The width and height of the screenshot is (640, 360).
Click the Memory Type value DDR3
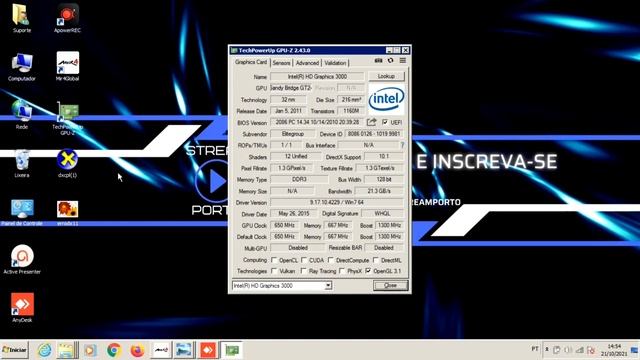pos(299,180)
